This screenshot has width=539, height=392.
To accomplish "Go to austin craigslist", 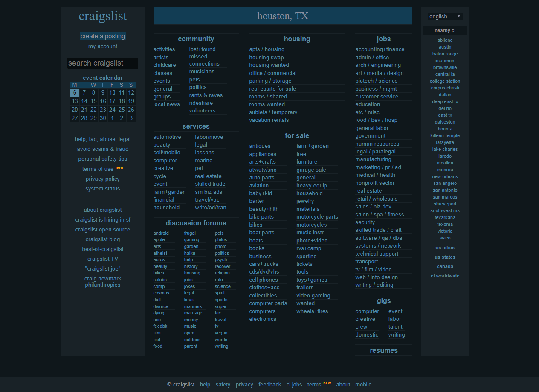I will click(x=445, y=47).
